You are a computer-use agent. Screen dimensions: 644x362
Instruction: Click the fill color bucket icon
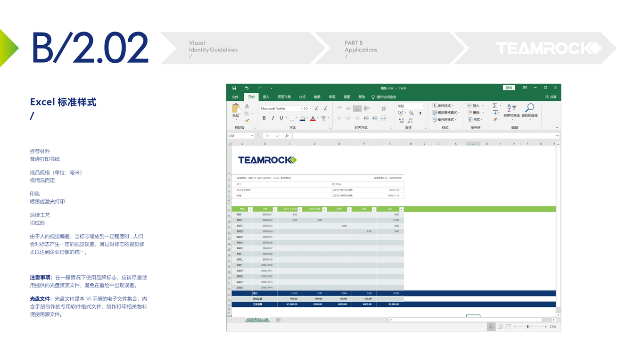[302, 118]
